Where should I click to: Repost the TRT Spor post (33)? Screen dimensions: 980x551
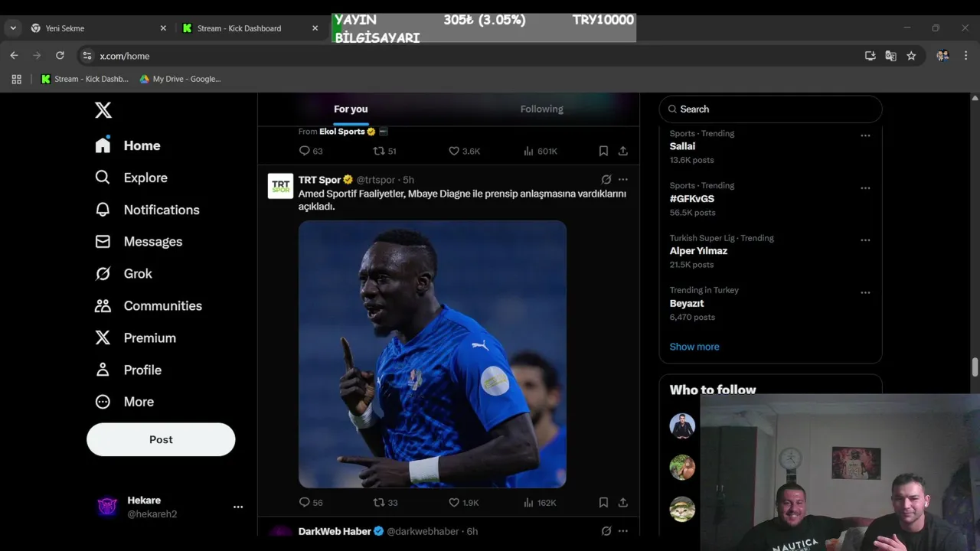point(385,503)
